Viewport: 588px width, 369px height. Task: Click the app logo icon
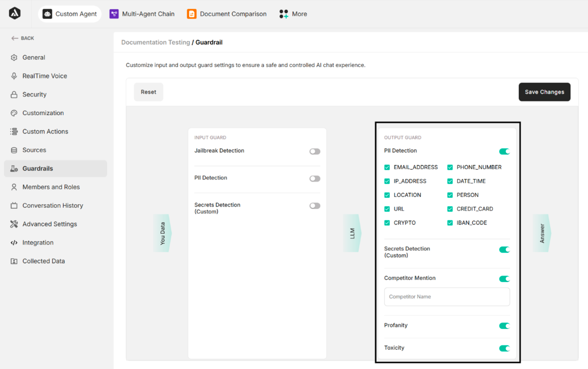(15, 13)
